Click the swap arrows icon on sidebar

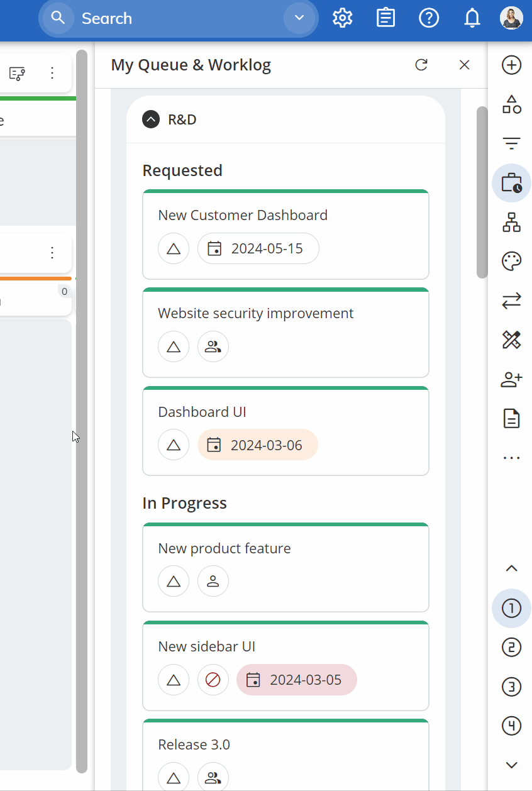[511, 301]
